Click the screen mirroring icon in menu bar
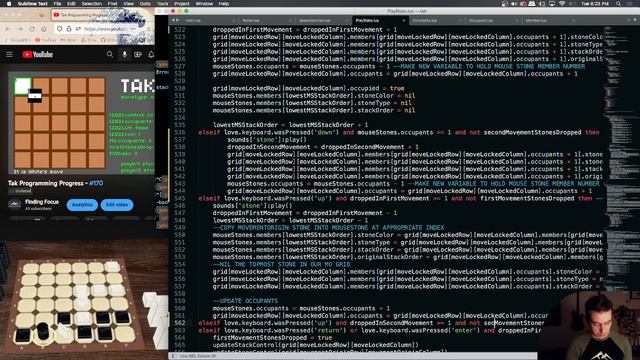Viewport: 640px width, 360px height. (552, 4)
